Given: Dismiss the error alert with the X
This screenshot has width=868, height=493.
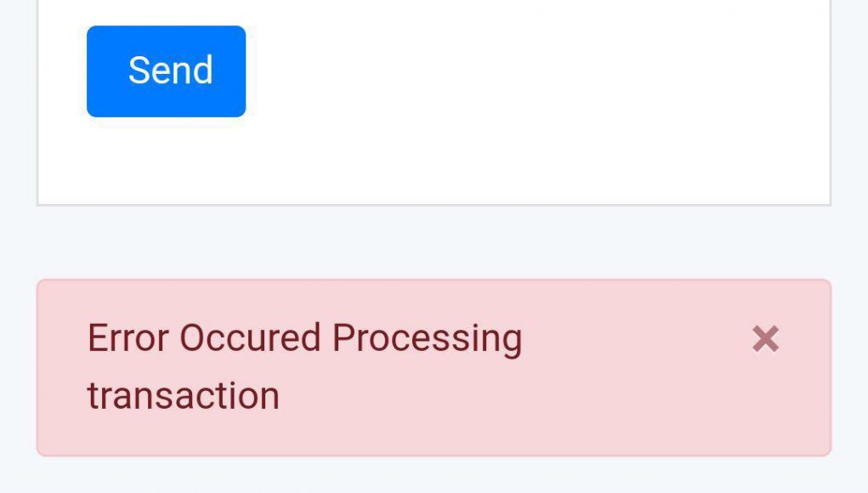Looking at the screenshot, I should (x=766, y=338).
